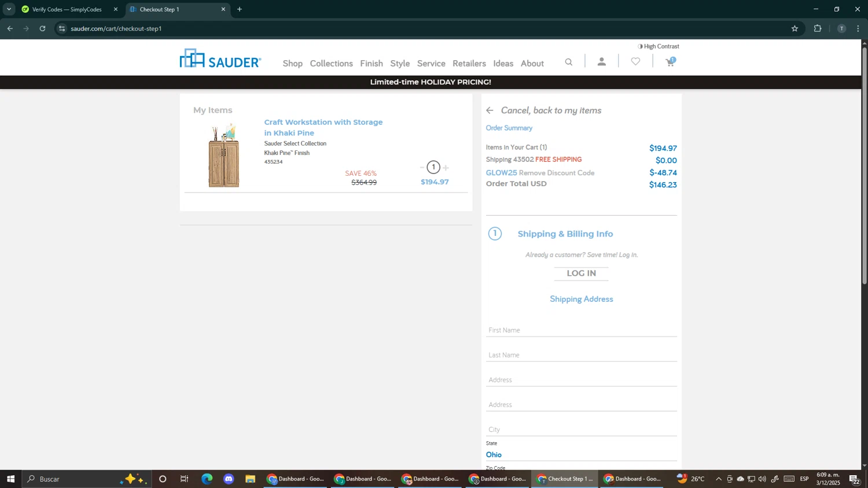Open a new browser tab
The height and width of the screenshot is (488, 868).
(x=240, y=9)
